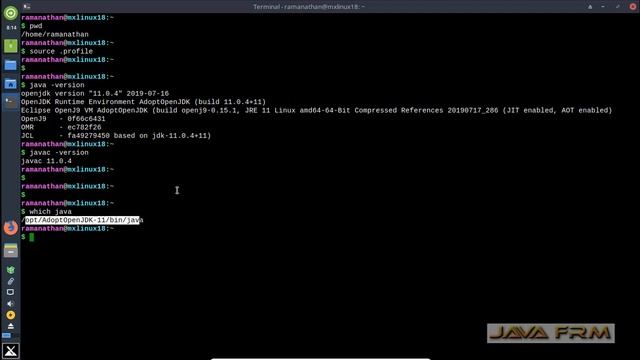Click the 'OpenJ9 - 0f66c6431' line
Screen dimensions: 640x360
[63, 119]
